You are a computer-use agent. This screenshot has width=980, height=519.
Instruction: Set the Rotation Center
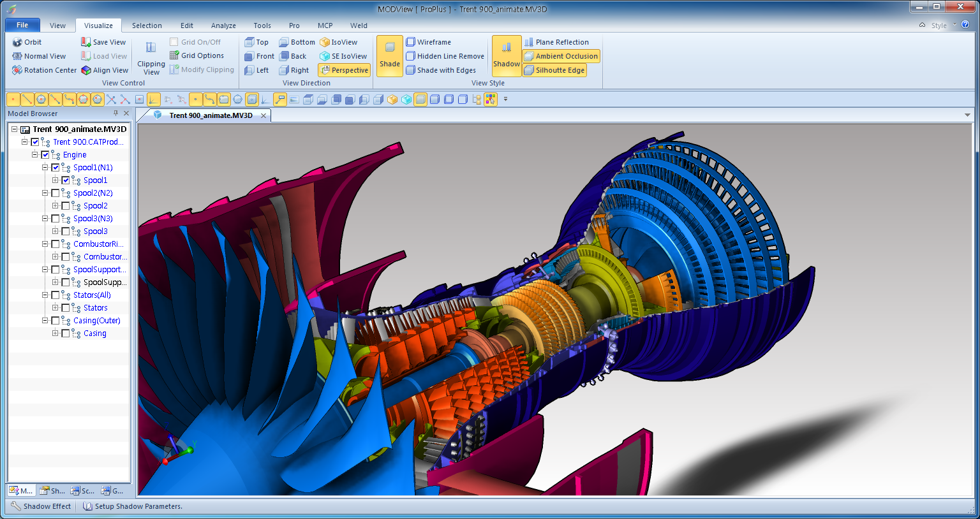pos(44,70)
